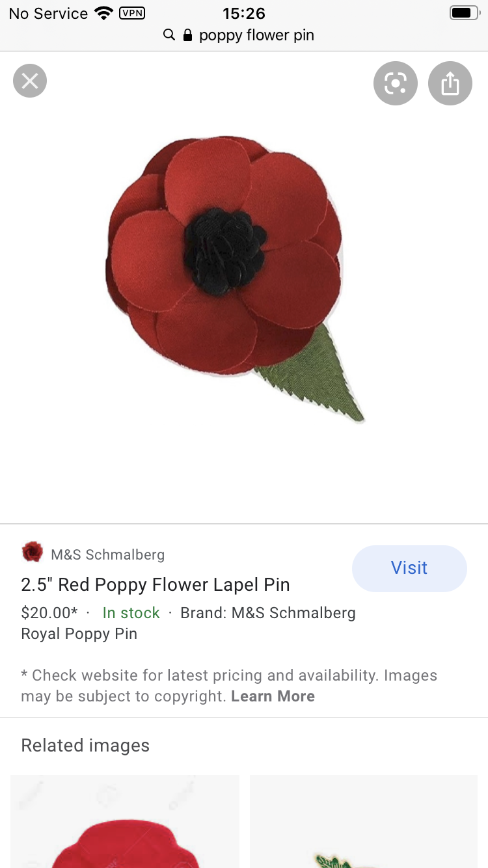Click the Visit button
The height and width of the screenshot is (868, 488).
409,568
